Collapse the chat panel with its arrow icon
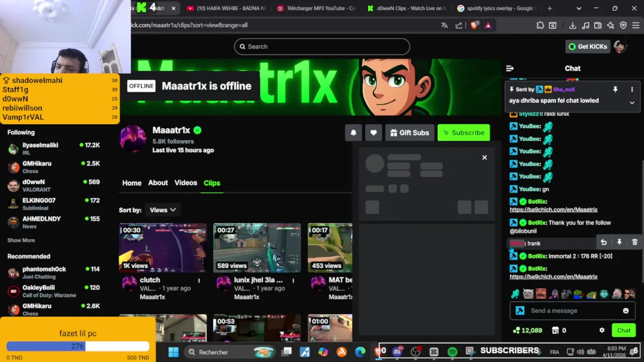 pos(510,68)
